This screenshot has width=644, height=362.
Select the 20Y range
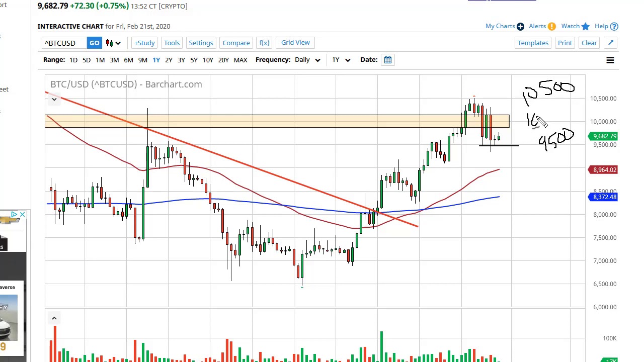(x=223, y=60)
